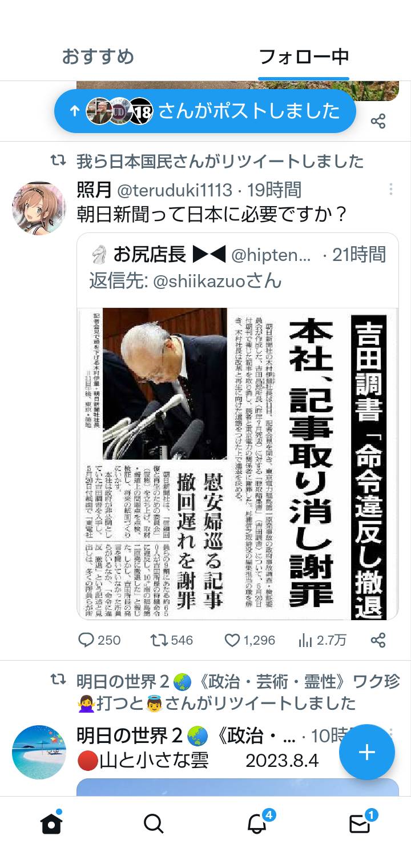Screen dimensions: 411x868
Task: Open Messages envelope with 1 badge
Action: pos(360,823)
